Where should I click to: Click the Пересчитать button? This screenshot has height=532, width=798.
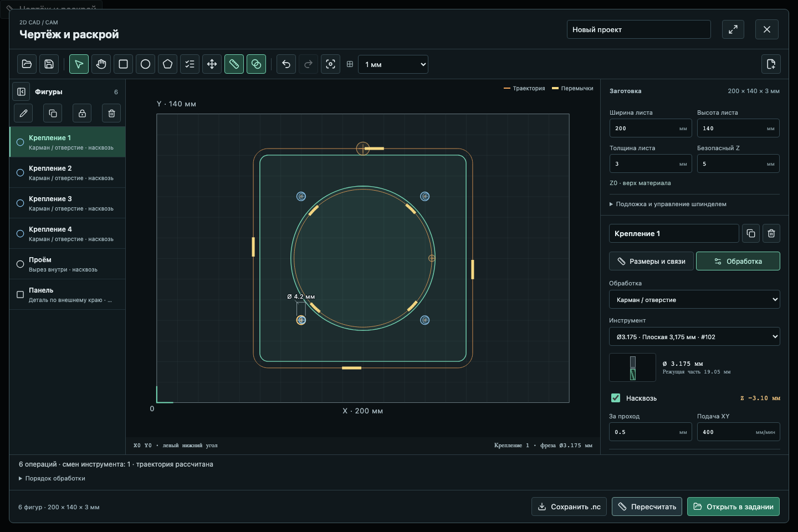[648, 507]
